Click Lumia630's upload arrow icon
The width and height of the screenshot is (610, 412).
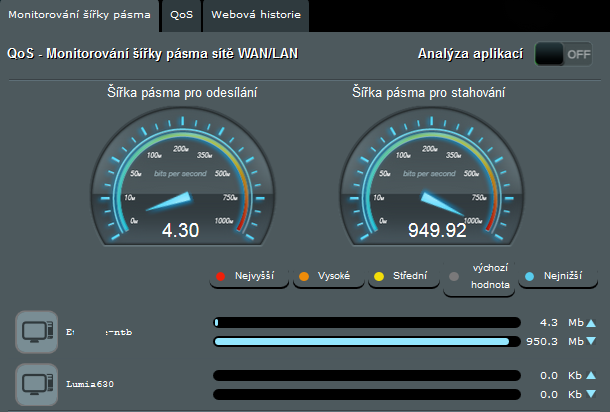click(591, 376)
